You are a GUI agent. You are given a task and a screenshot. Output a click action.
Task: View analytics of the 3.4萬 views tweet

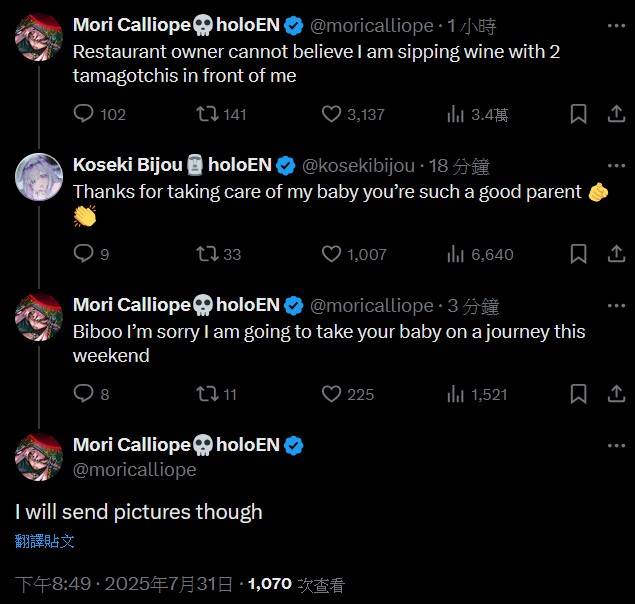pos(456,114)
